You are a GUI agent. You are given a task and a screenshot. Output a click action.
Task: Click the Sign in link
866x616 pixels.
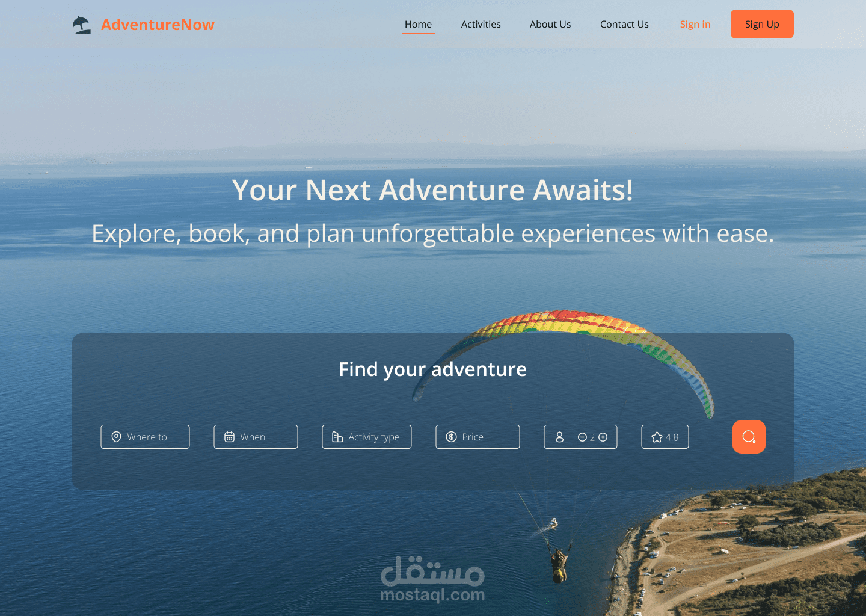click(695, 24)
